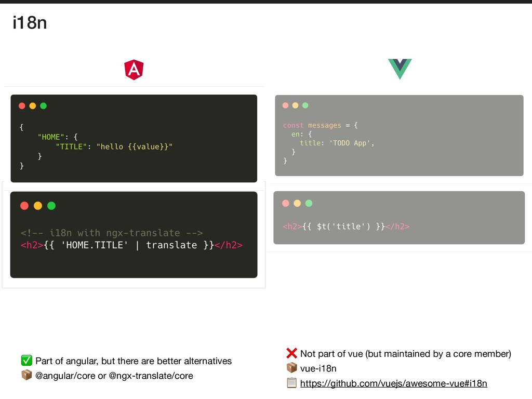Click package emoji next to vue-i18n
This screenshot has height=399, width=532.
point(291,367)
